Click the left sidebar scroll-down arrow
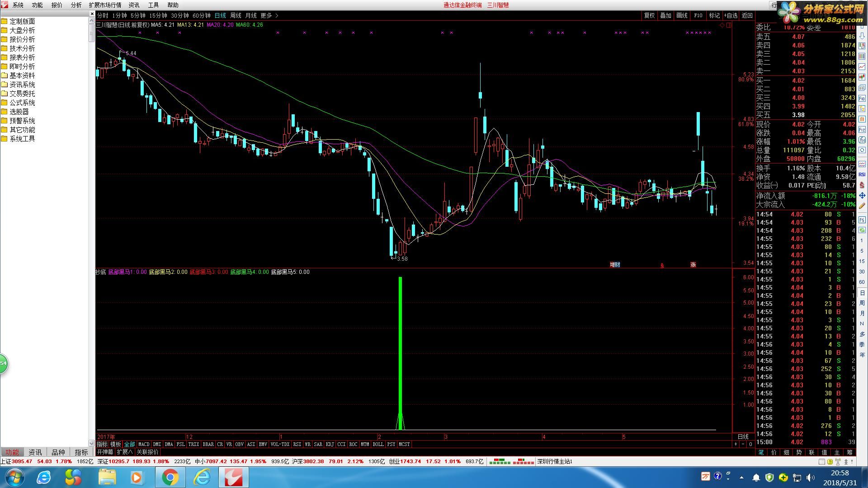 click(x=92, y=444)
